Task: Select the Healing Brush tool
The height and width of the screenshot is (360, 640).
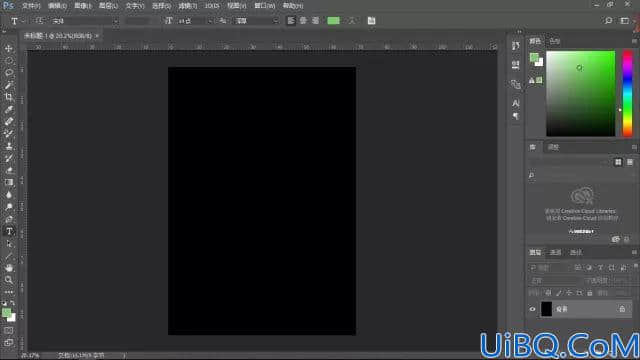Action: point(9,121)
